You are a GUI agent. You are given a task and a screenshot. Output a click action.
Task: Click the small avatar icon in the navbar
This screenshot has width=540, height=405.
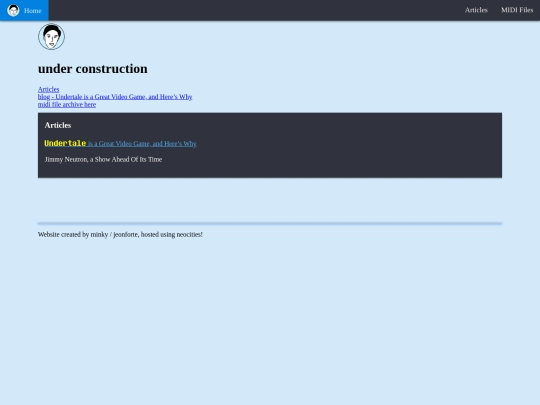(x=13, y=10)
